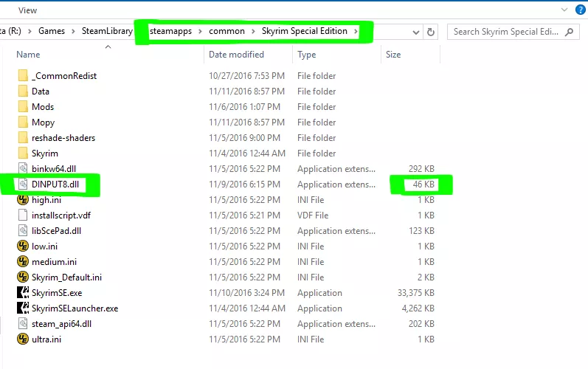The width and height of the screenshot is (588, 369).
Task: Sort by the Name column header
Action: point(28,55)
